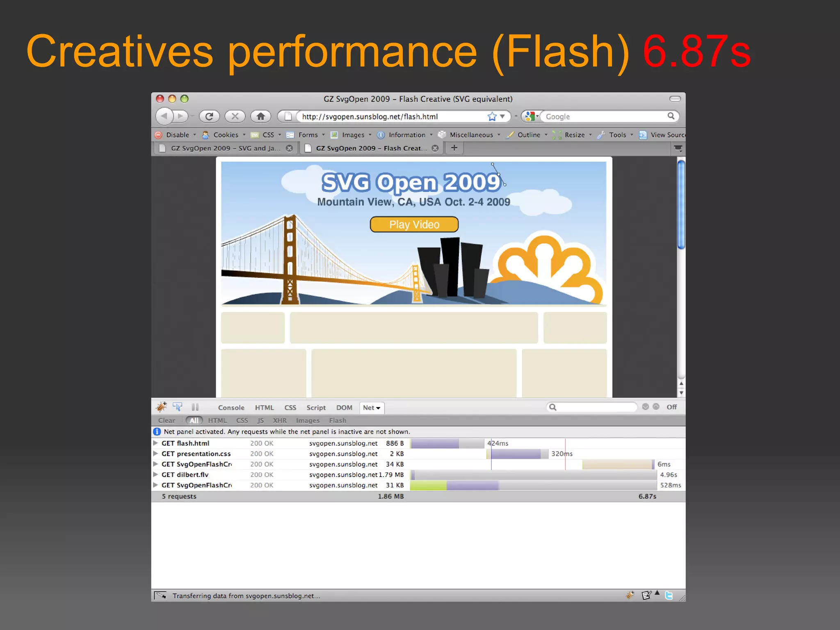Minimize the Firebug panel with the down-arrow circle

(645, 406)
